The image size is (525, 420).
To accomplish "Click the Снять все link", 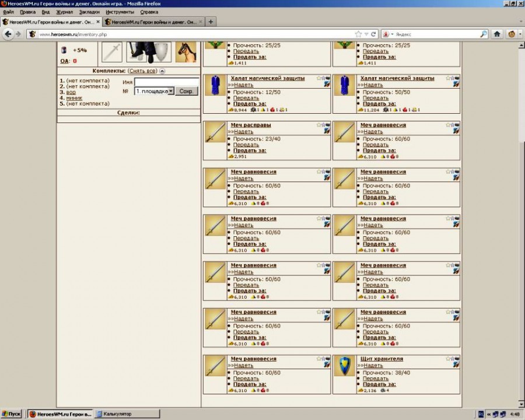I will [x=143, y=71].
